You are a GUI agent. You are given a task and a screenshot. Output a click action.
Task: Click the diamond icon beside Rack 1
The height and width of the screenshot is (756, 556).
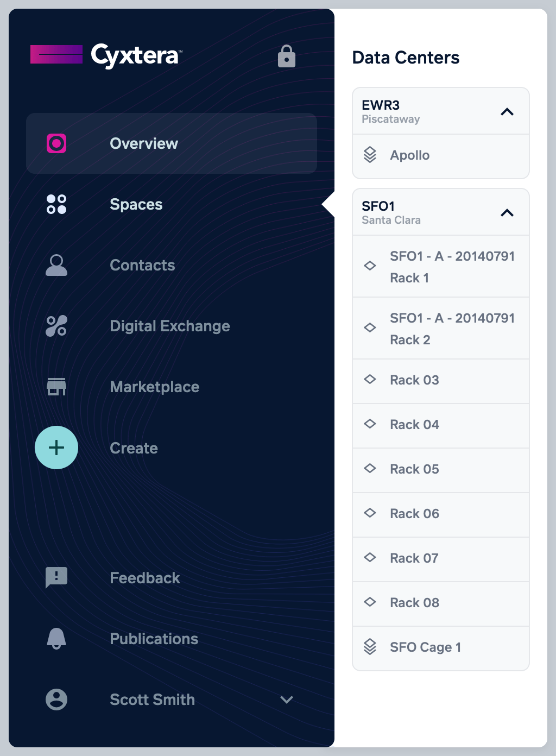(370, 266)
